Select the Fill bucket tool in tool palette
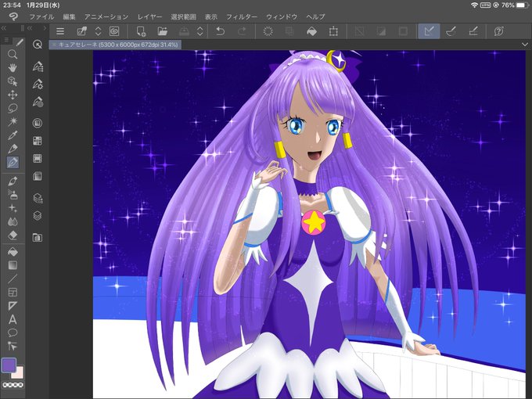532x399 pixels. tap(13, 252)
